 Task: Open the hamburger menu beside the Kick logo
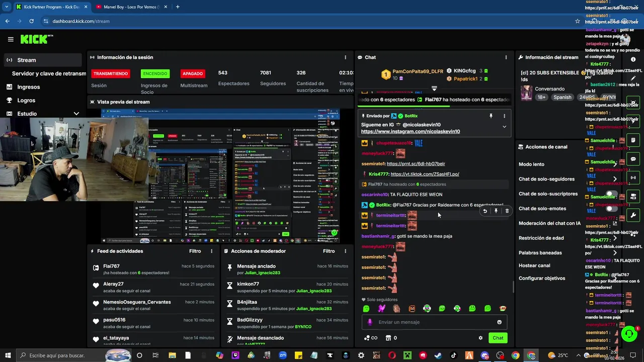pos(11,39)
